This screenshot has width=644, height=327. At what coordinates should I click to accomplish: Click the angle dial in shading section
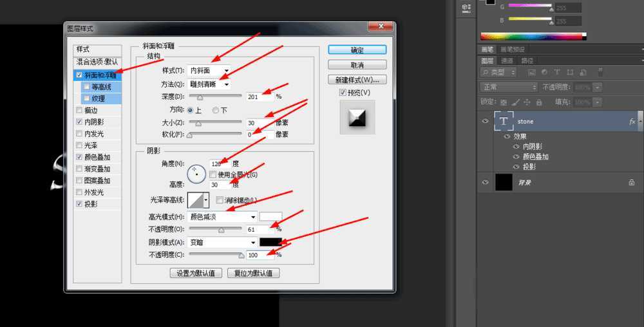195,173
